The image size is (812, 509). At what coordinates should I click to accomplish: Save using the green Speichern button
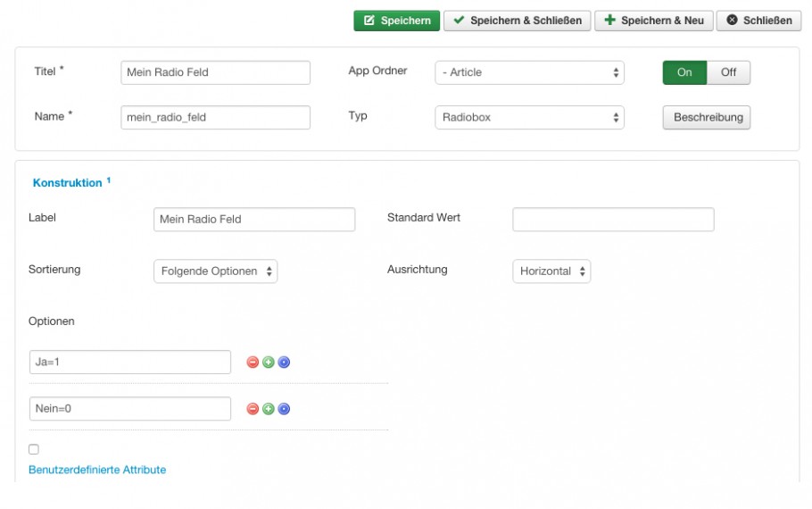[397, 21]
